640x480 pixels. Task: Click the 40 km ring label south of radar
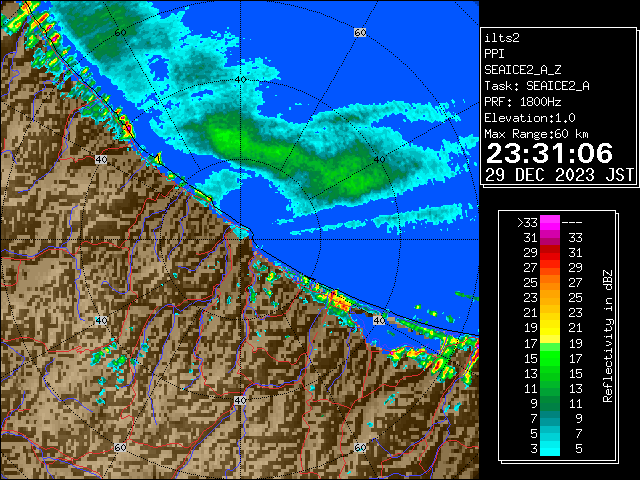(x=240, y=400)
